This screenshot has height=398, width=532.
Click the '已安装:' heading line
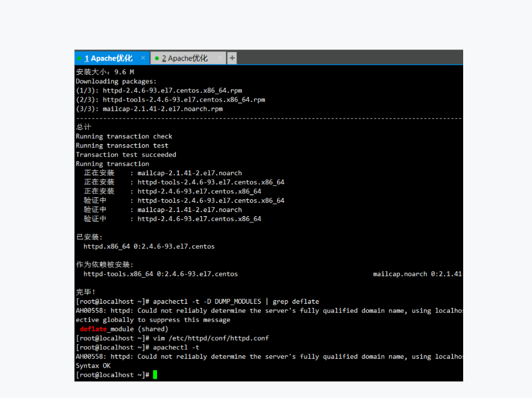click(89, 237)
